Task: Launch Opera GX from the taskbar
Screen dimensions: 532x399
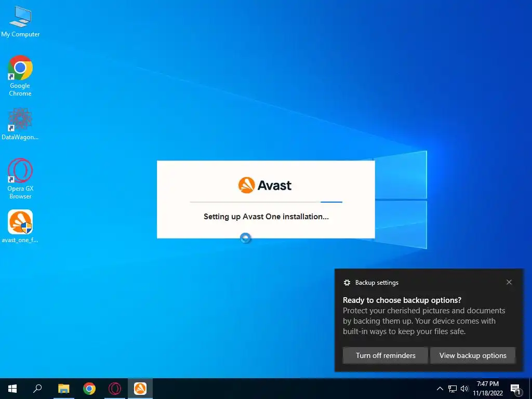Action: point(115,389)
